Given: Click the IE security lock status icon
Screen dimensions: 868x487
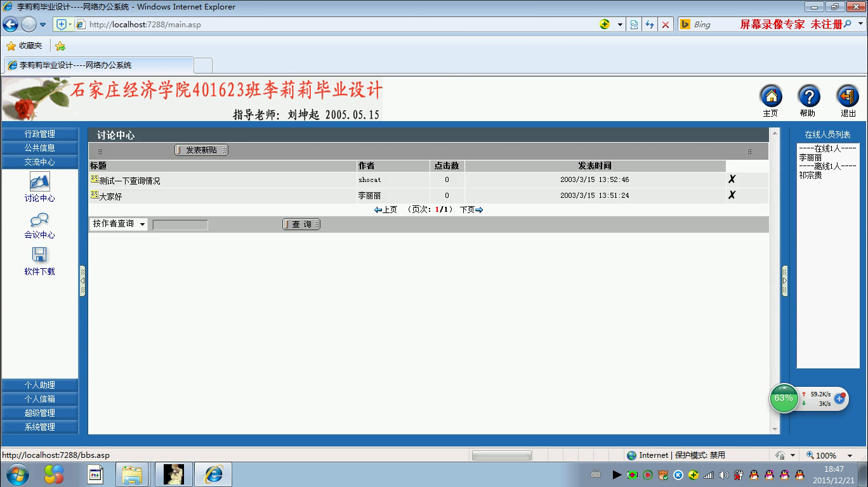Looking at the screenshot, I should (x=779, y=455).
